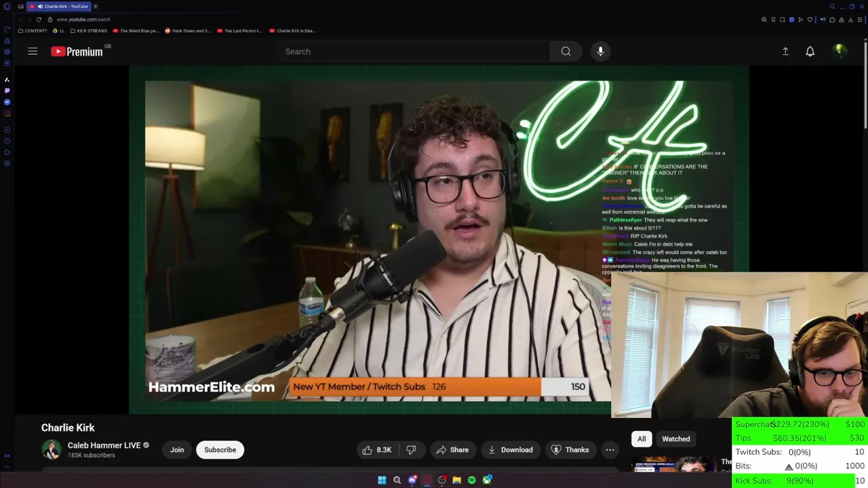Take a snapshot with capture icon
Image resolution: width=868 pixels, height=488 pixels.
pyautogui.click(x=782, y=20)
